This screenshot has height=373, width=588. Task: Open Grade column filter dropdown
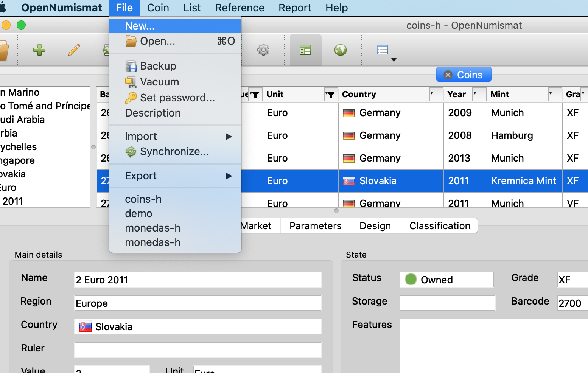click(584, 94)
